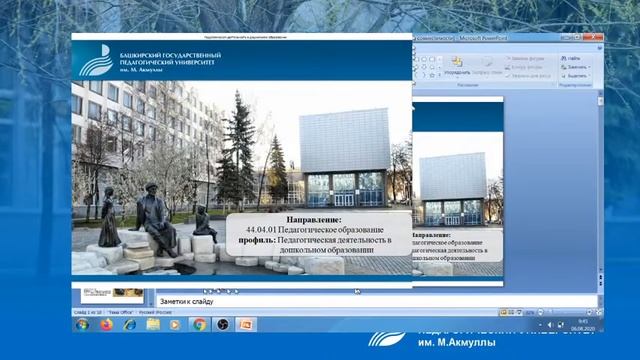Expand the shapes gallery More arrow
The image size is (640, 360).
[440, 76]
